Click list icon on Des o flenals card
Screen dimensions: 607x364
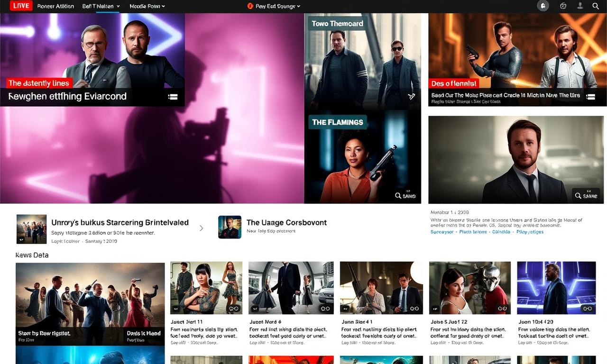[590, 96]
